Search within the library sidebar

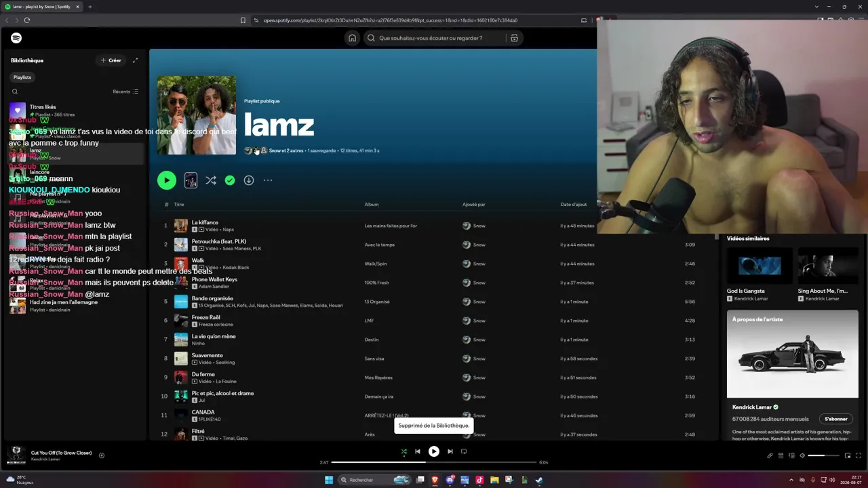click(15, 91)
